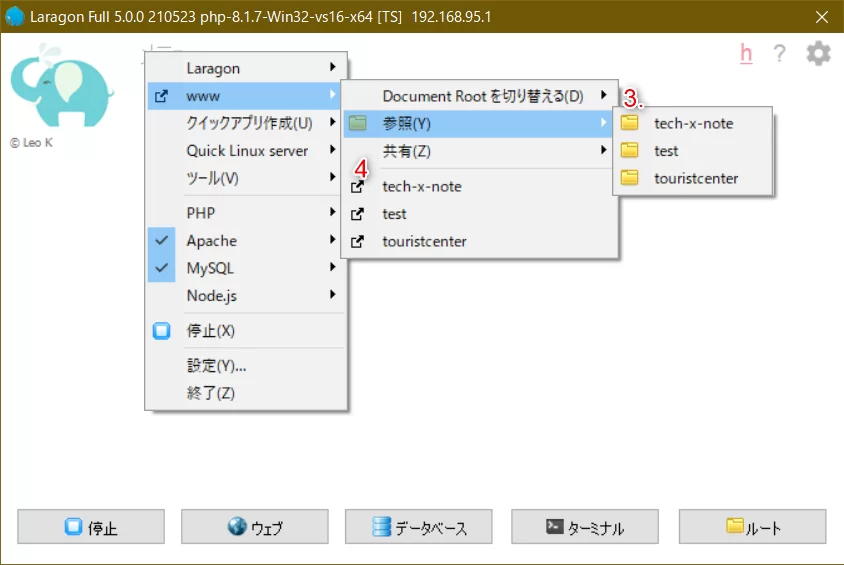Select 停止(X) in the context menu
The width and height of the screenshot is (844, 565).
tap(246, 331)
